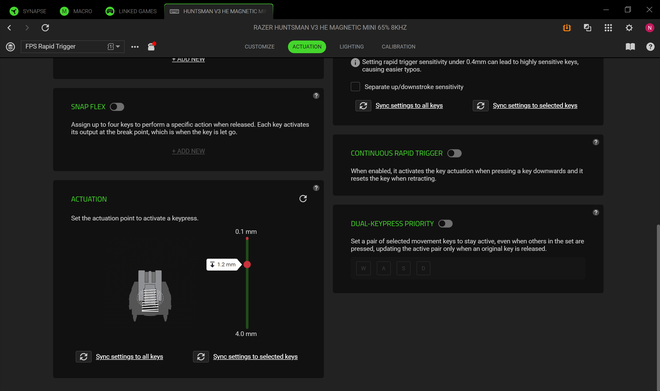Open the orange notification alert icon

(567, 28)
